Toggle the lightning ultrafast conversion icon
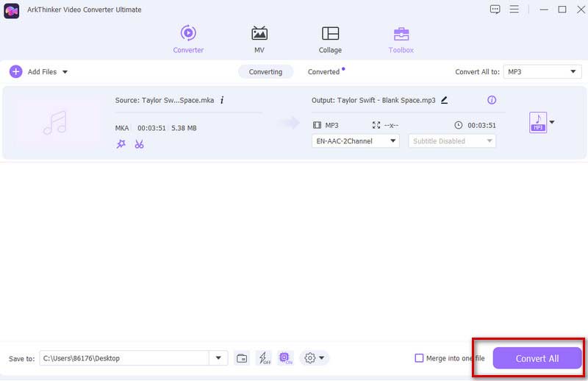The width and height of the screenshot is (588, 381). point(264,358)
